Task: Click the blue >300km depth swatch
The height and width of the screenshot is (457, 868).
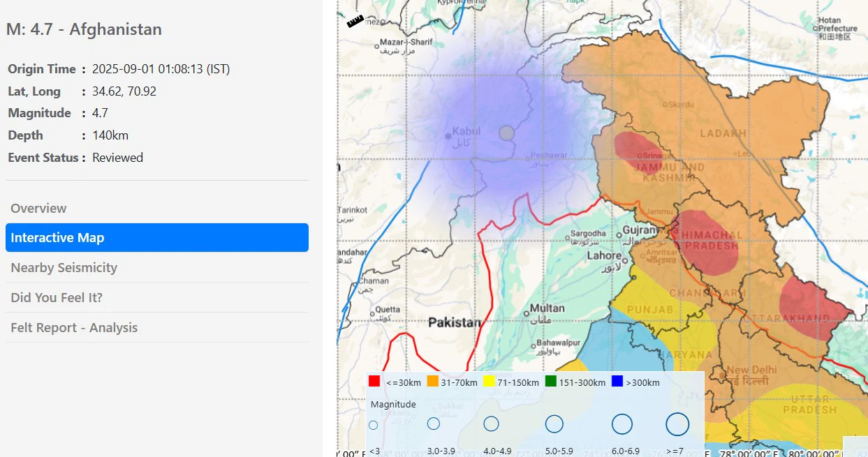Action: [x=617, y=382]
